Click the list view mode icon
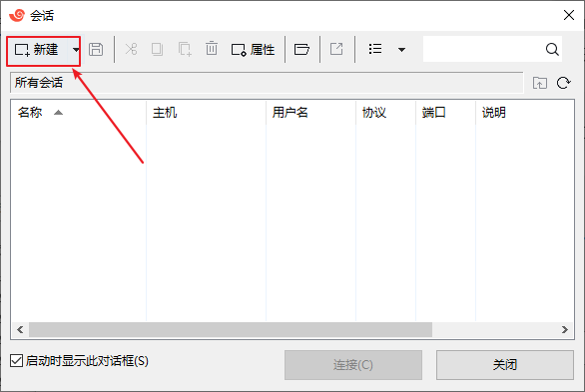 (x=375, y=49)
